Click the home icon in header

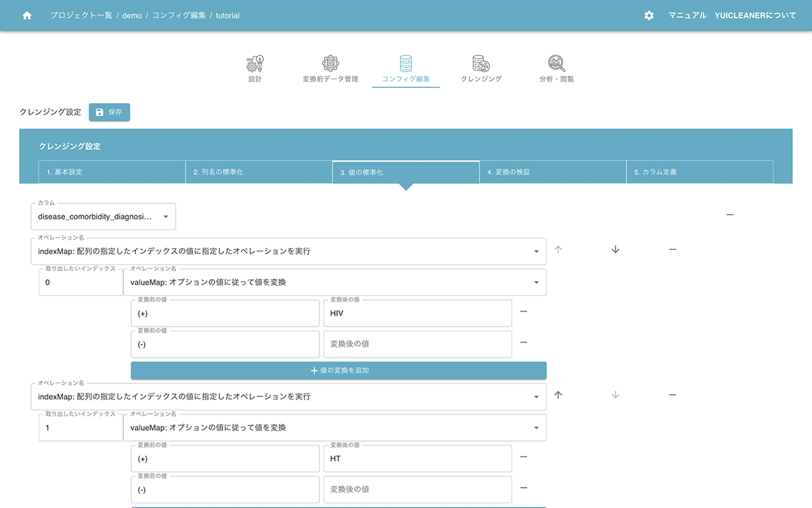27,16
